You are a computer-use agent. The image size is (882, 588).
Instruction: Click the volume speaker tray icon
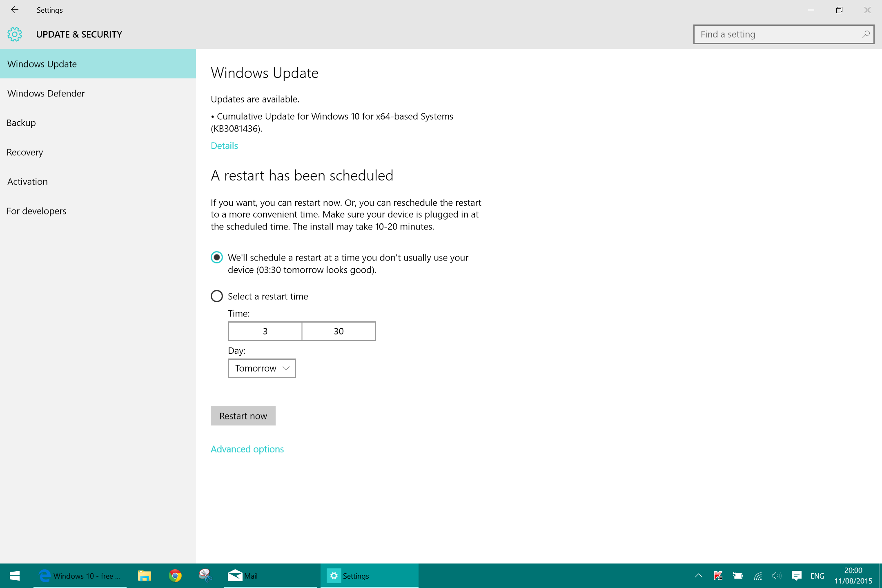point(777,576)
